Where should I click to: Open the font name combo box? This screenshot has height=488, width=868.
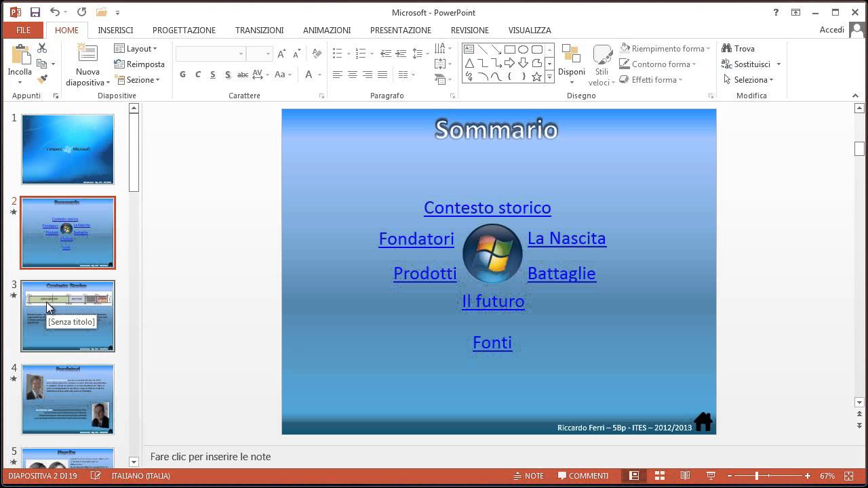click(x=210, y=54)
